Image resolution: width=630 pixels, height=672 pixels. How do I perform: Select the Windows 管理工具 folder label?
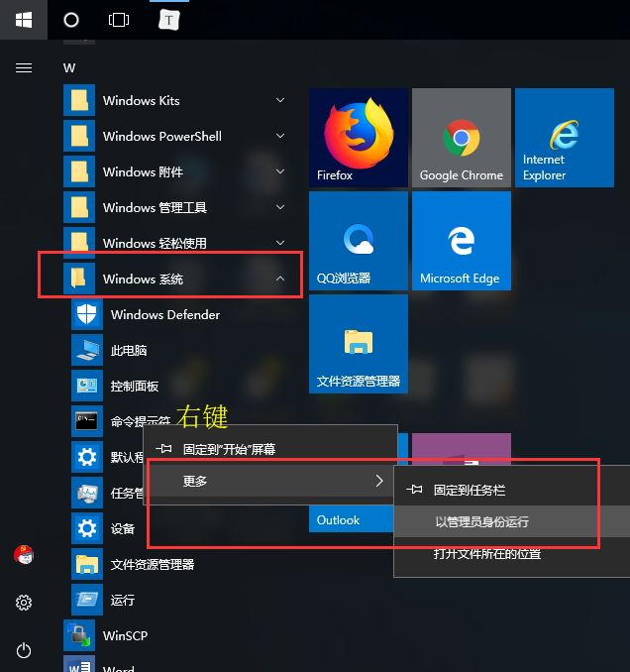click(x=156, y=208)
